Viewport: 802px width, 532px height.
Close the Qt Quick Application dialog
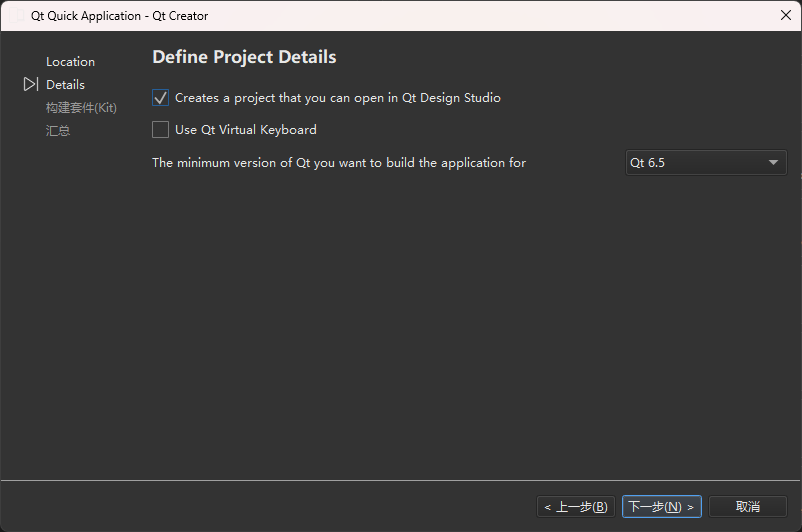(786, 15)
